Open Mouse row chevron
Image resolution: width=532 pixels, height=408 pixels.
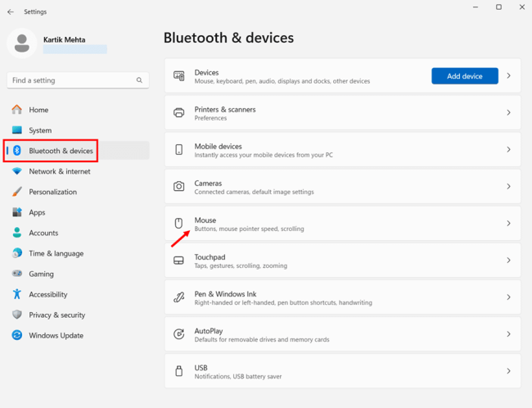click(508, 223)
